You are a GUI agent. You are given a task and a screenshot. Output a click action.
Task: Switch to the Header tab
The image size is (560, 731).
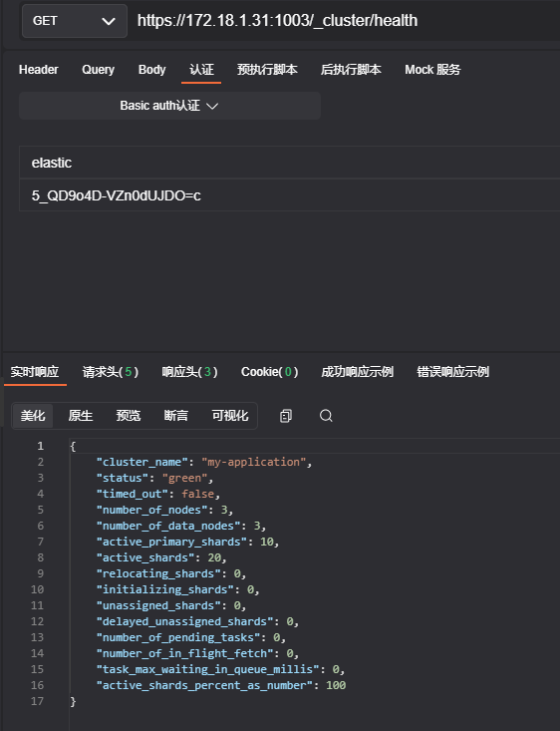point(39,70)
